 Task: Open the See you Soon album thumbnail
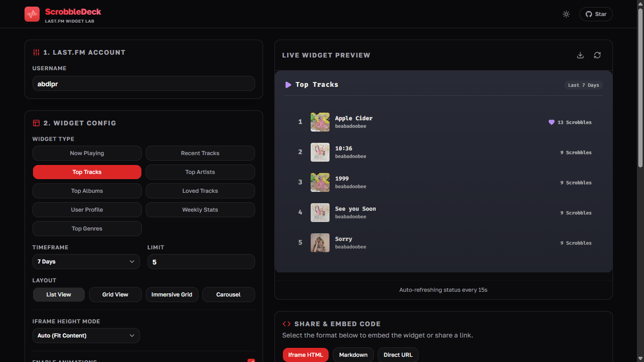(320, 213)
